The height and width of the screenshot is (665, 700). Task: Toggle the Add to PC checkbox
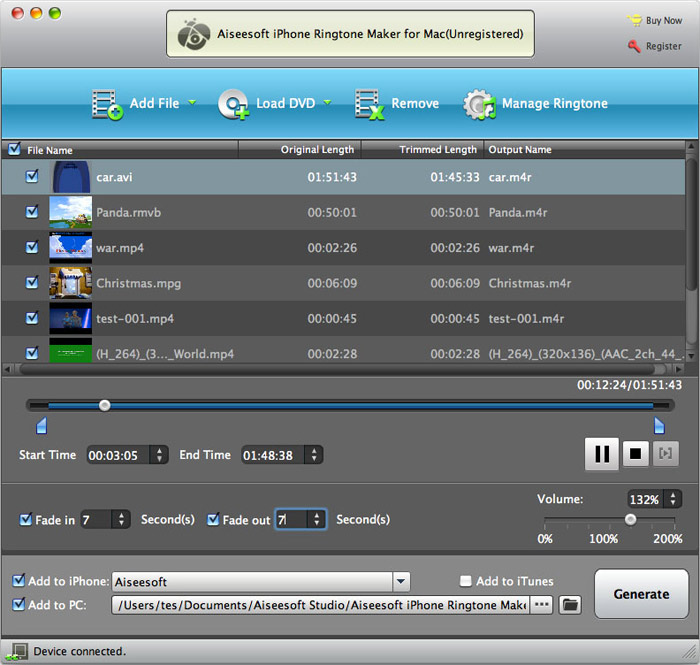[19, 604]
